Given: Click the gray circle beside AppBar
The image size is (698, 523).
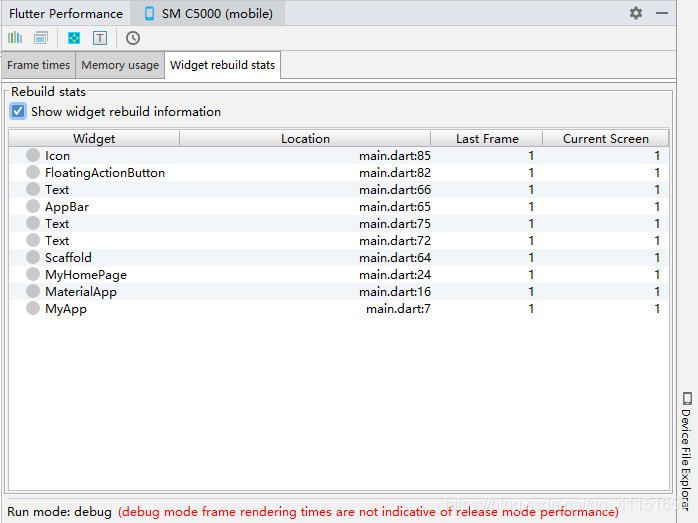Looking at the screenshot, I should pos(33,206).
